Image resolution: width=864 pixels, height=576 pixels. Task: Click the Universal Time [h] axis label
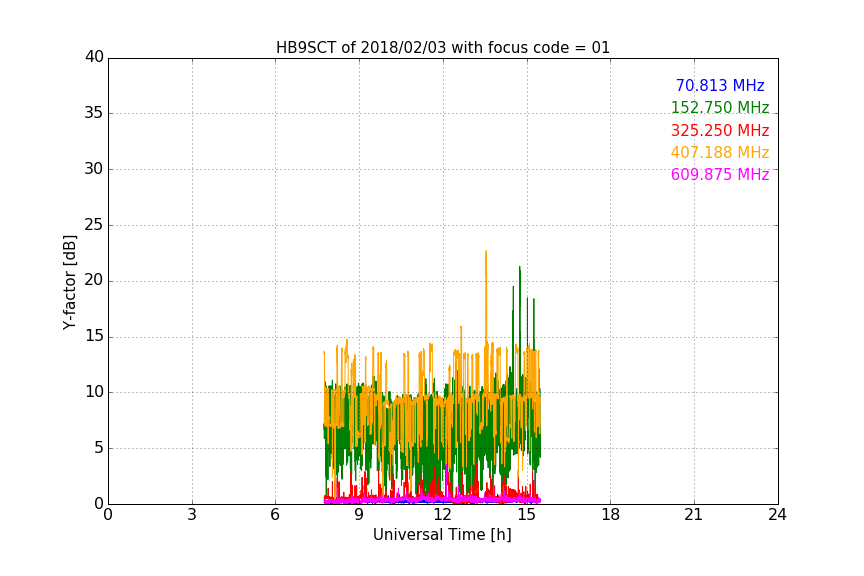point(442,535)
